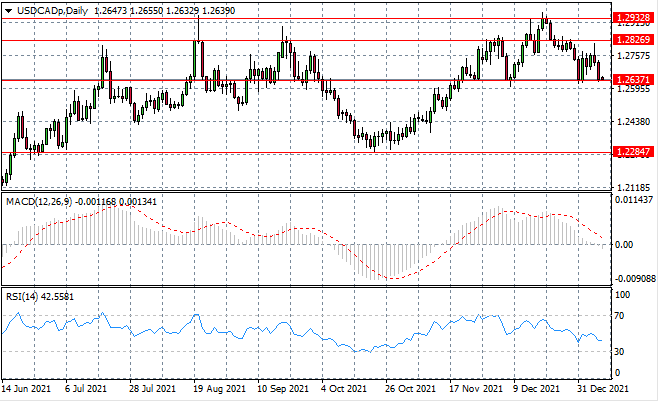
Task: Click the 10 Sep 2021 date label
Action: 282,389
